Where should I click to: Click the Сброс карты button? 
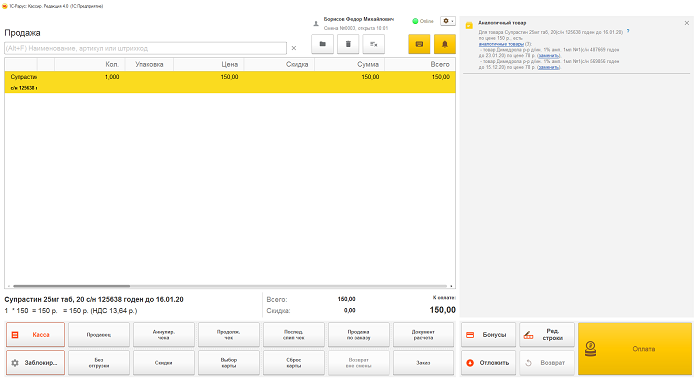pyautogui.click(x=294, y=362)
